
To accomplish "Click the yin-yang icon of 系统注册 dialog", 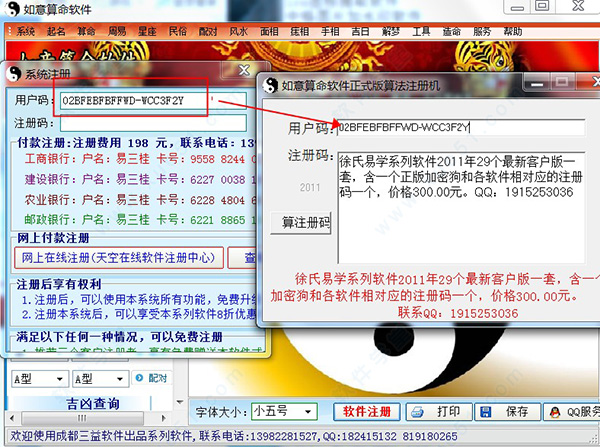I will pyautogui.click(x=14, y=73).
